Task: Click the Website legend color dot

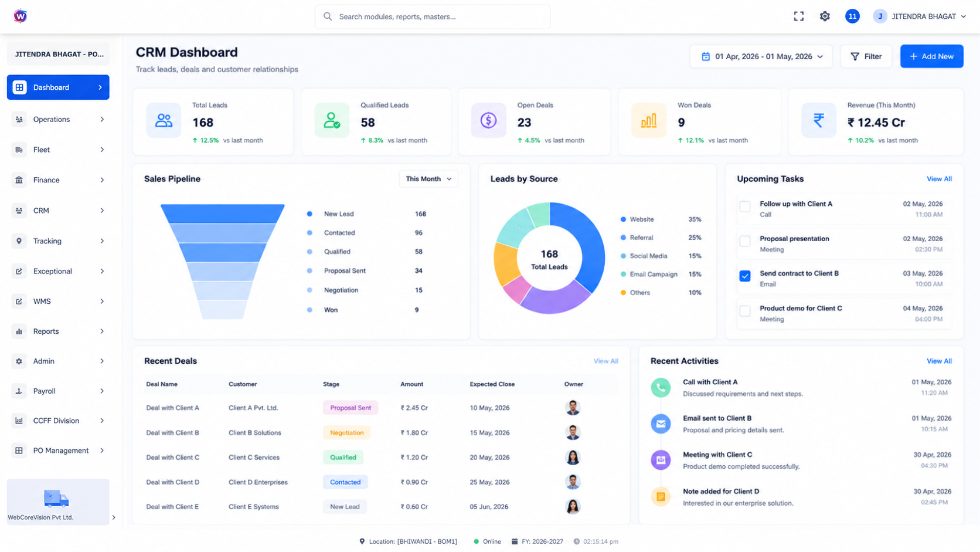Action: pyautogui.click(x=623, y=219)
